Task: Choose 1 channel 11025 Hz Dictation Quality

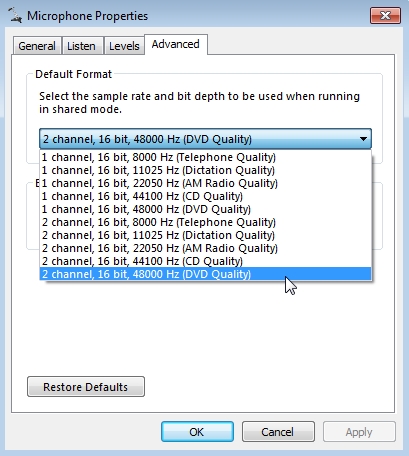Action: 205,170
